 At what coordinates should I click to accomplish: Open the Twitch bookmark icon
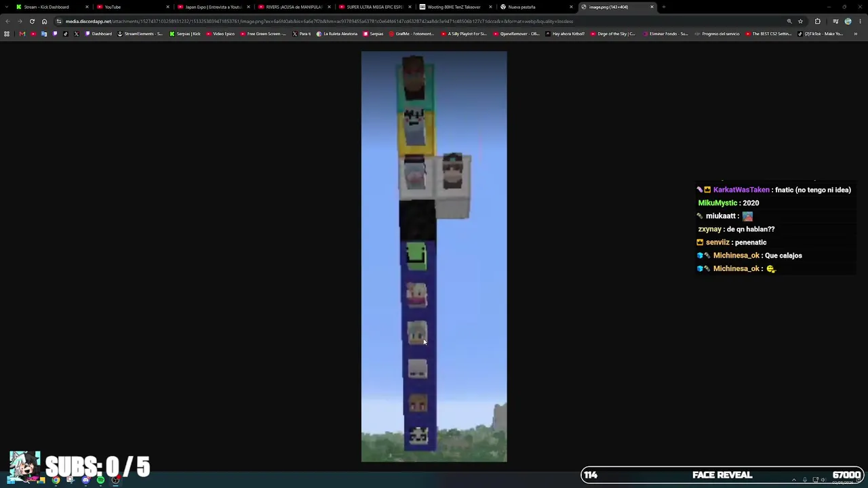coord(55,34)
